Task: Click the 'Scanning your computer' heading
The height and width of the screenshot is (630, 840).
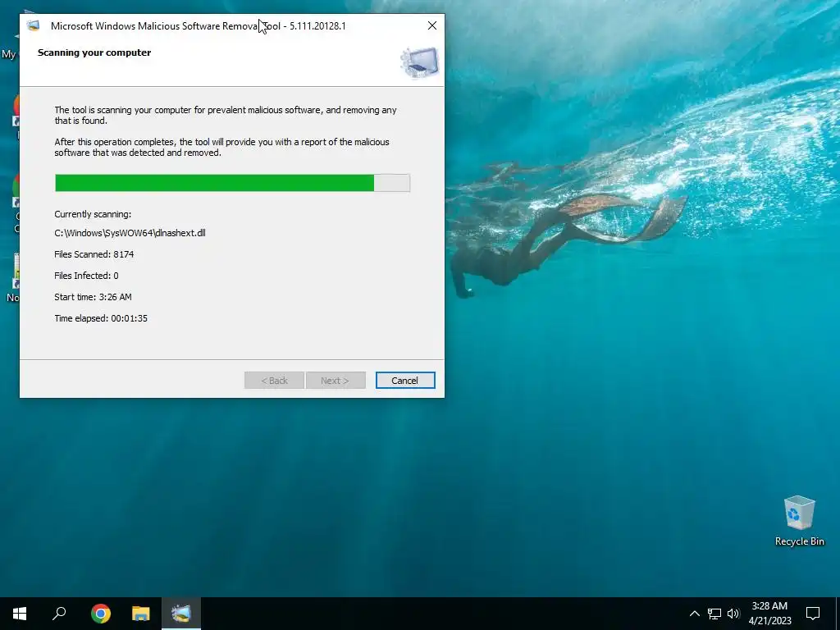Action: (94, 52)
